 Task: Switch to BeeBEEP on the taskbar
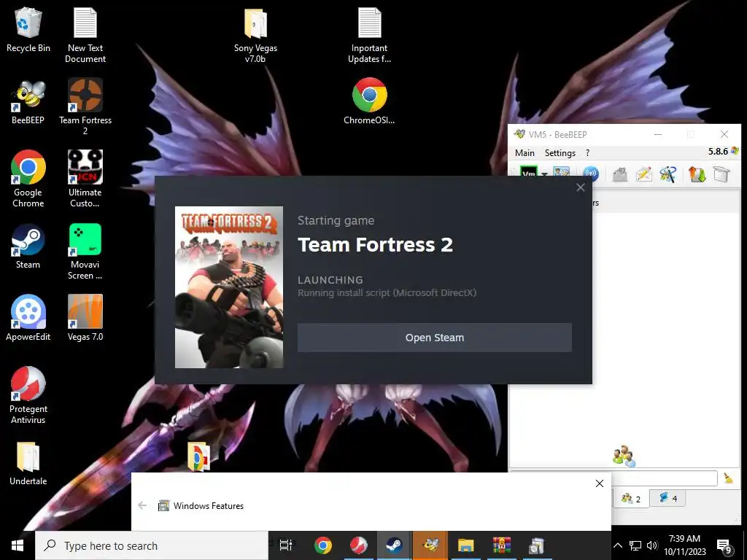point(430,545)
